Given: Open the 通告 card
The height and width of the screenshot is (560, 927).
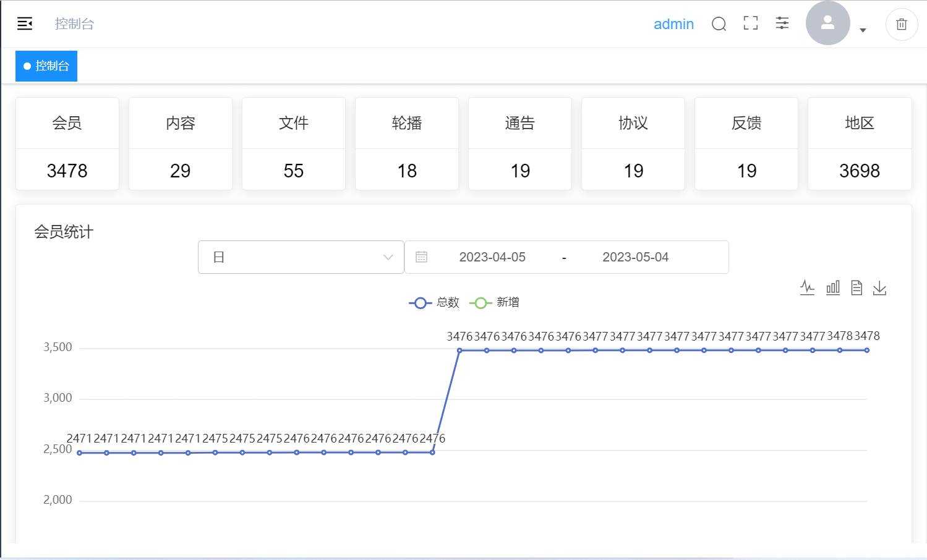Looking at the screenshot, I should pyautogui.click(x=520, y=143).
